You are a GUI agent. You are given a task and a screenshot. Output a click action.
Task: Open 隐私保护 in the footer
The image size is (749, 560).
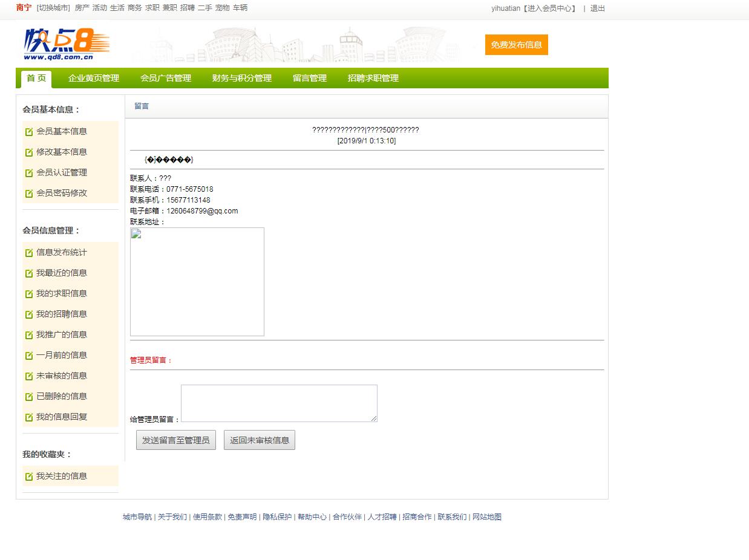point(277,517)
